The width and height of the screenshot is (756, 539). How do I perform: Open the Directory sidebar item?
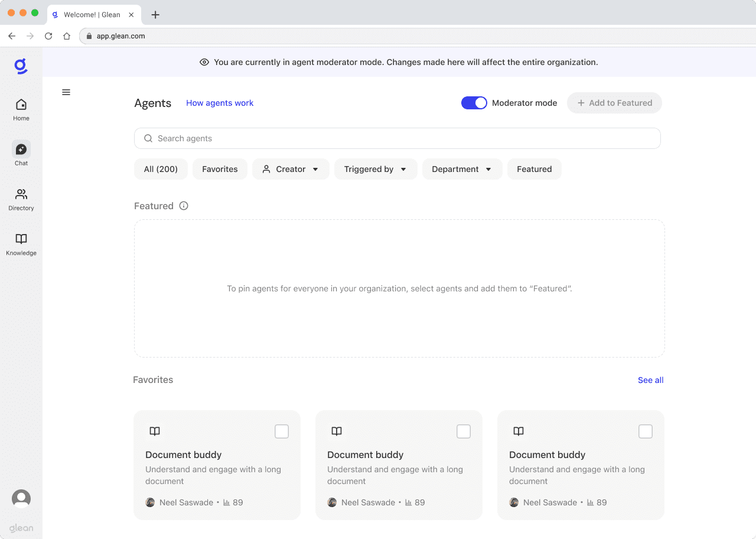click(21, 200)
